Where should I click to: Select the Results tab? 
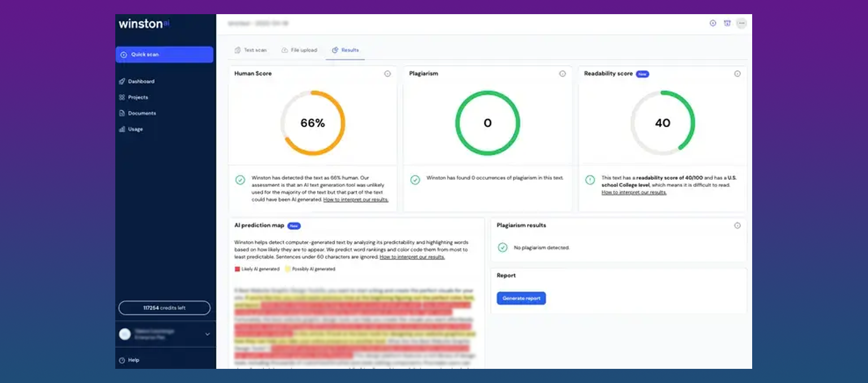(x=345, y=50)
